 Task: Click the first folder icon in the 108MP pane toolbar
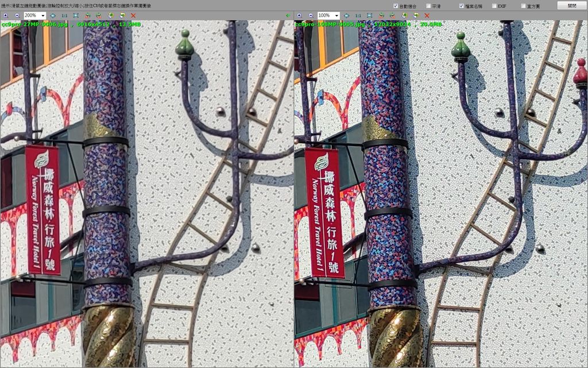(x=404, y=16)
